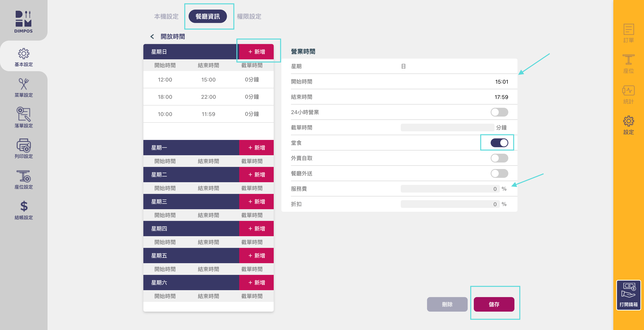Go back using 開放時間 chevron arrow
This screenshot has width=644, height=330.
point(152,37)
